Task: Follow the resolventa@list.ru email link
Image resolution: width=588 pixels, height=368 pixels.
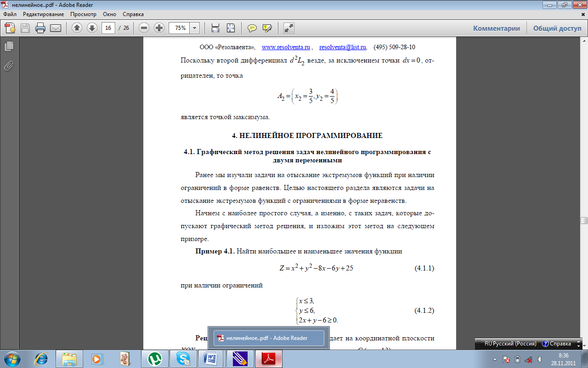Action: point(343,47)
